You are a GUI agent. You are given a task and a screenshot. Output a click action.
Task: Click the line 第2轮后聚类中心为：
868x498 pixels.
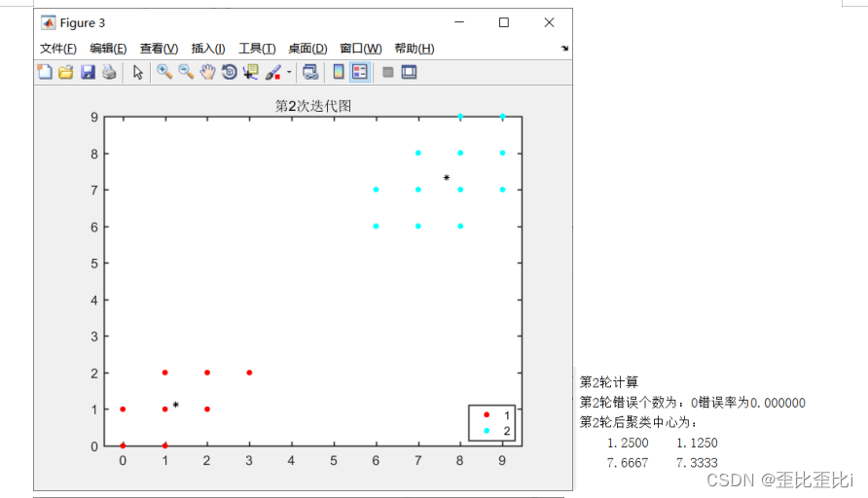[x=638, y=422]
